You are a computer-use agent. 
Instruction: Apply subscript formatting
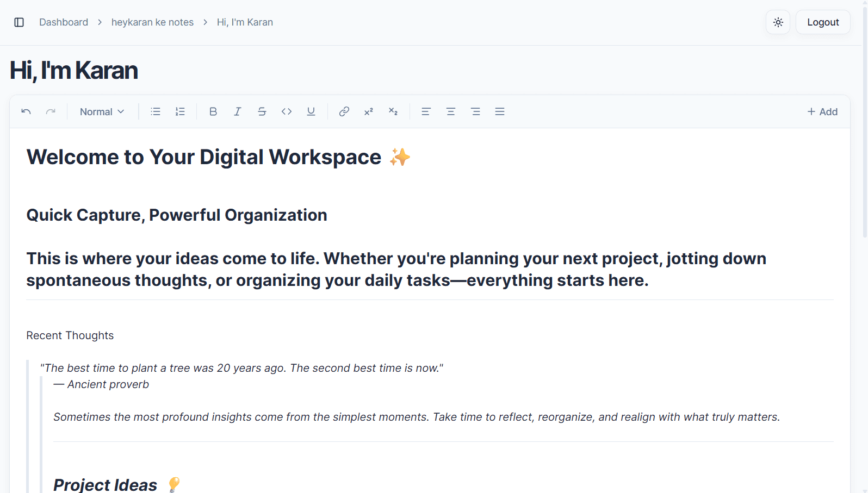(393, 111)
